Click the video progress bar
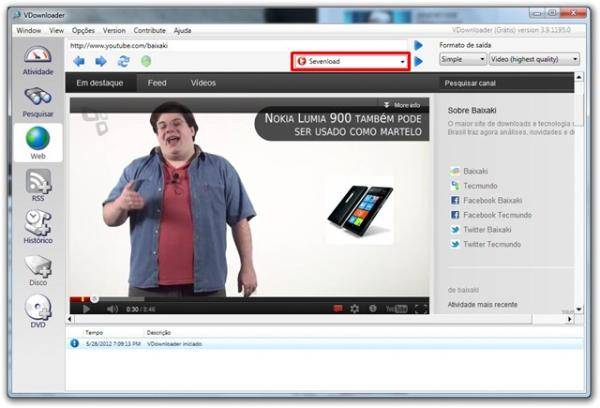The width and height of the screenshot is (600, 408). (x=249, y=299)
